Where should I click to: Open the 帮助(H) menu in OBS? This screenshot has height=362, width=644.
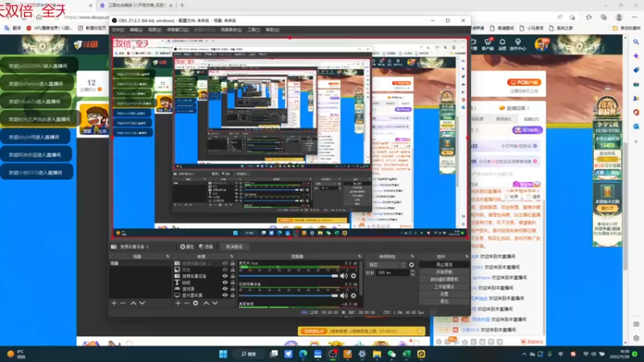pyautogui.click(x=272, y=30)
